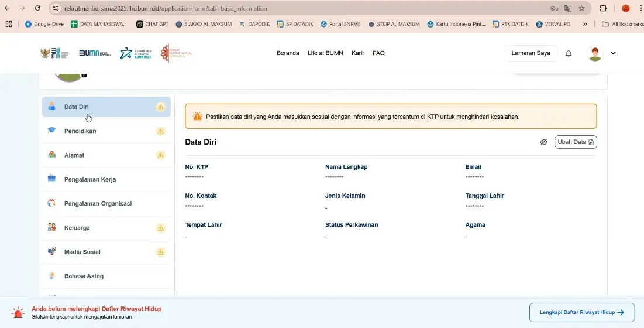
Task: Open the profile dropdown chevron
Action: click(x=613, y=53)
